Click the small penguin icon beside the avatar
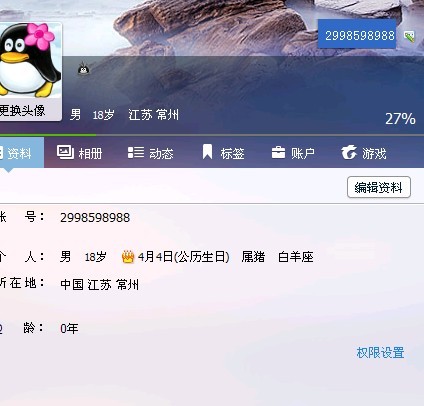 click(x=83, y=69)
